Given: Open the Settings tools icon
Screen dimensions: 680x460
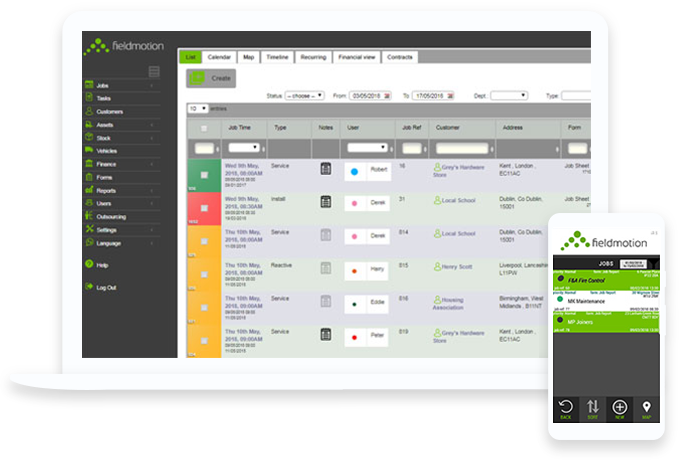Looking at the screenshot, I should [89, 229].
